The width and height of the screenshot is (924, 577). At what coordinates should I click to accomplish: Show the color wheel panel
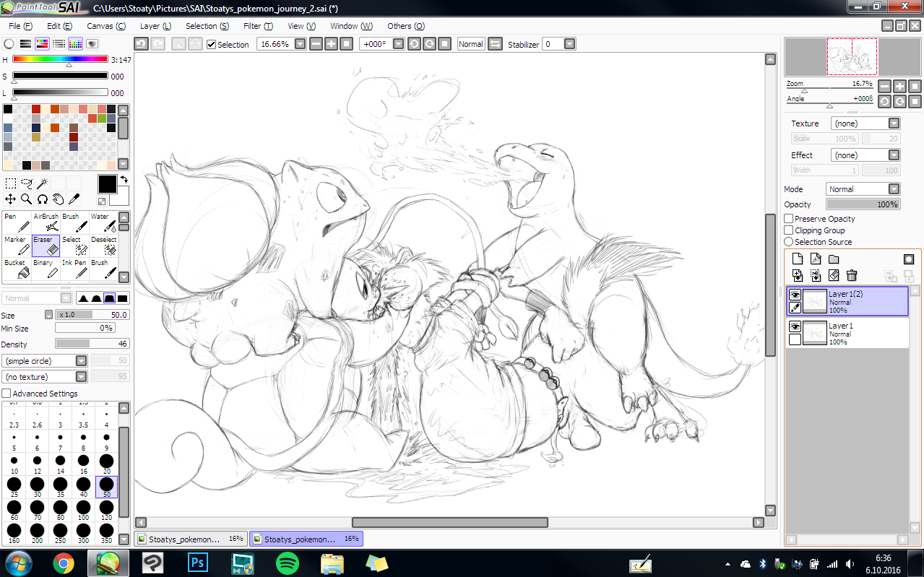click(x=9, y=44)
